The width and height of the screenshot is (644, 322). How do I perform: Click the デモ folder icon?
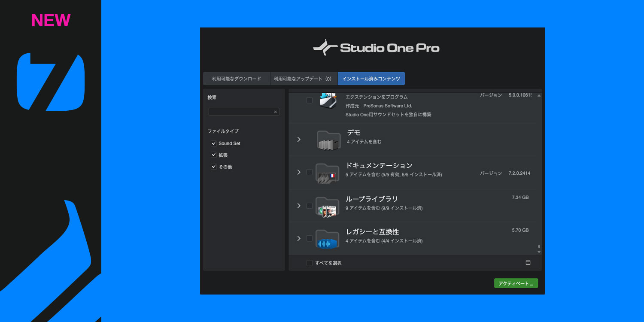click(x=328, y=140)
